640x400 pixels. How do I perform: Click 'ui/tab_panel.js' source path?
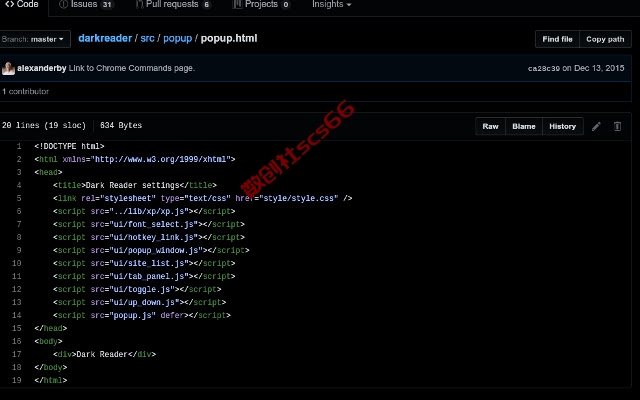pos(149,277)
